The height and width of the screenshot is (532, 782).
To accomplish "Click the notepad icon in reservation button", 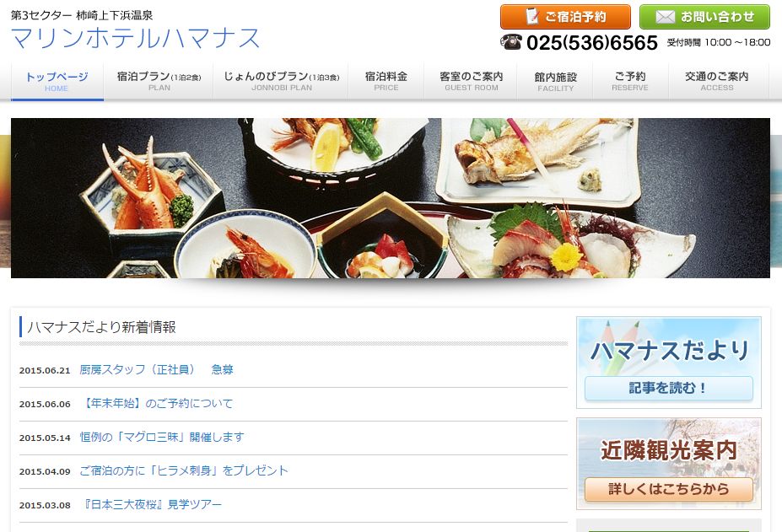I will coord(532,17).
